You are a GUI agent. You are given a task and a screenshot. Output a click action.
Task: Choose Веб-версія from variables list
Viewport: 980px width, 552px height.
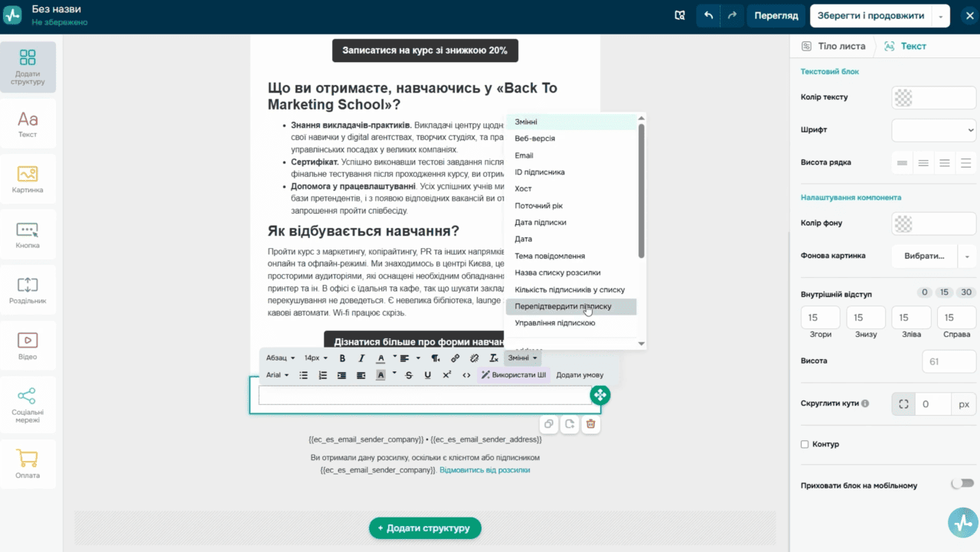tap(570, 139)
